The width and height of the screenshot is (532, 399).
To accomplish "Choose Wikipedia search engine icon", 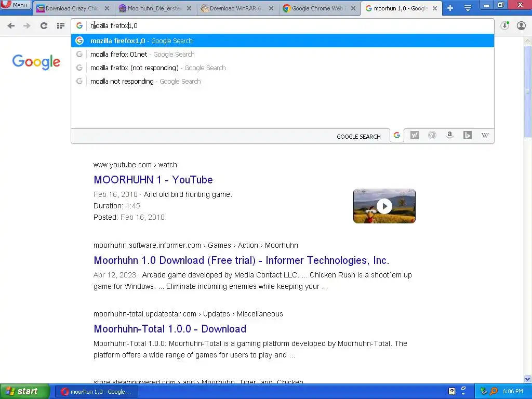I will (x=485, y=136).
